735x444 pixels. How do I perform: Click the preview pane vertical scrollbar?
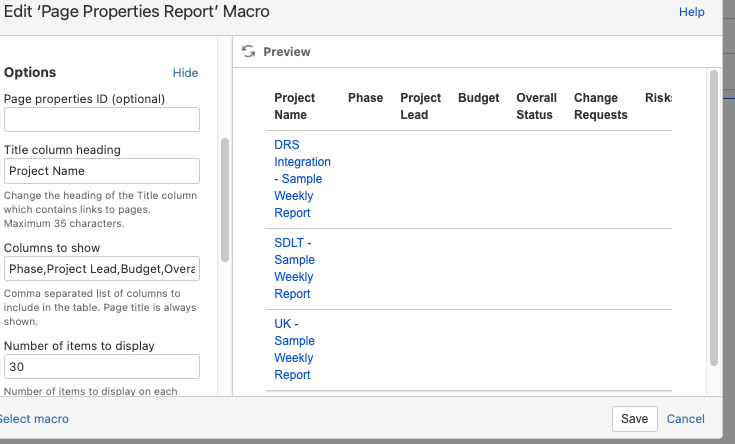714,218
